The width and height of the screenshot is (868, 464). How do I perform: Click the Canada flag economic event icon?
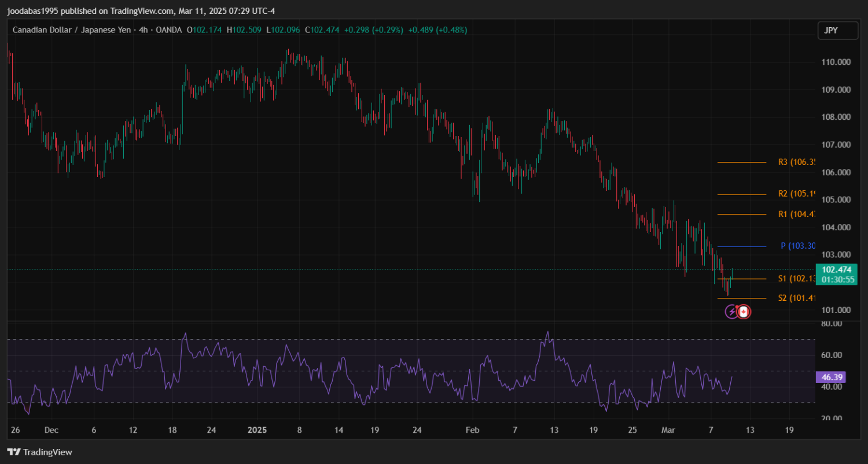click(x=744, y=312)
